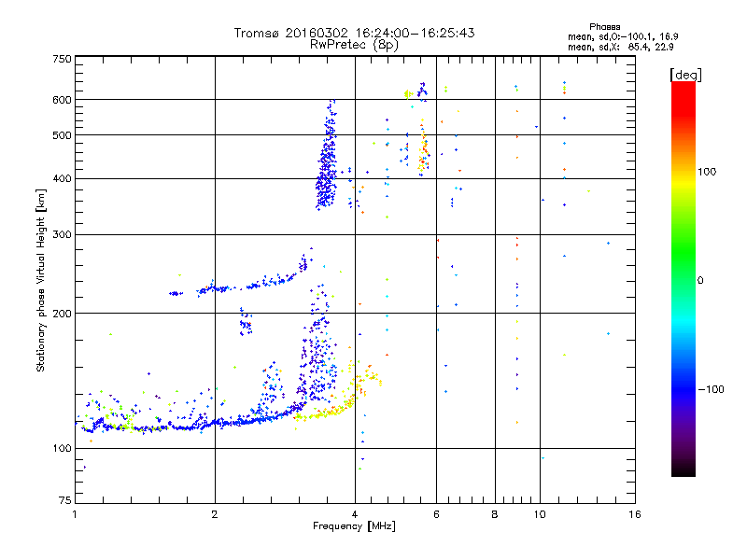Click the x-axis tick label '2'
Viewport: 747px width, 560px height.
215,514
